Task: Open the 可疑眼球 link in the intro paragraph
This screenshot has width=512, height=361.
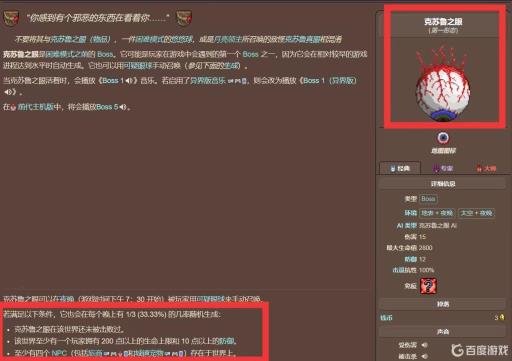Action: click(x=137, y=66)
